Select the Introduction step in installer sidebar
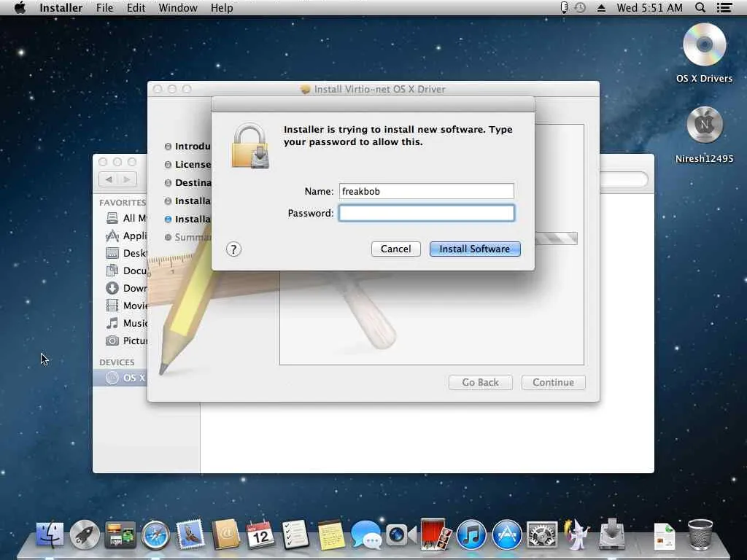 click(187, 146)
